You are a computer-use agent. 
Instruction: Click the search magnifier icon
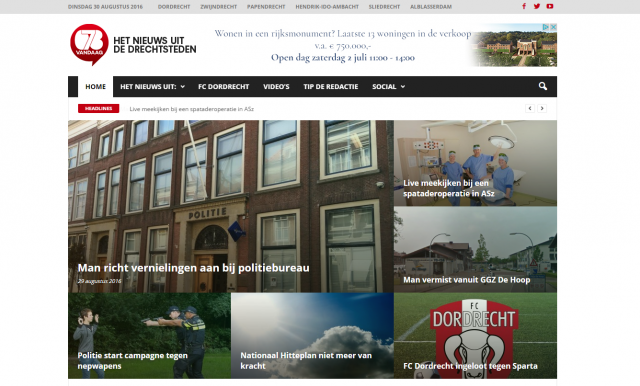click(x=542, y=86)
